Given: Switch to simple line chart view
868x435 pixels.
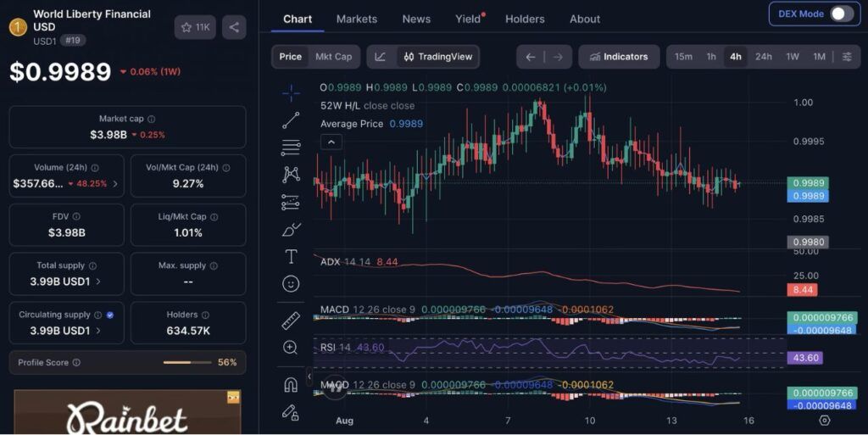Looking at the screenshot, I should 381,57.
